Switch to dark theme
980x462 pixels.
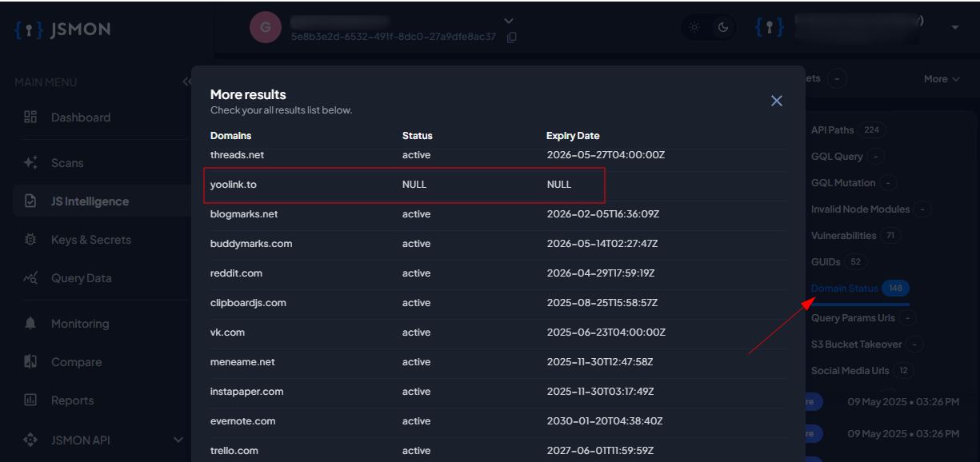coord(723,28)
